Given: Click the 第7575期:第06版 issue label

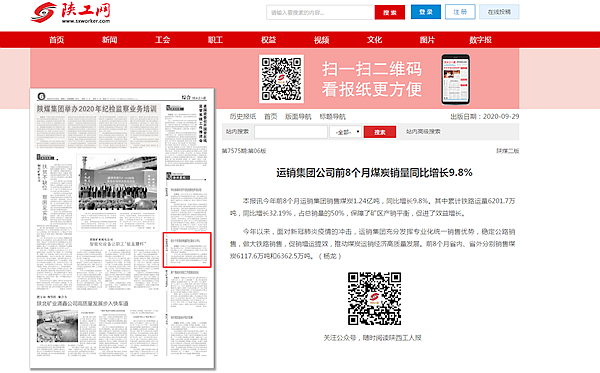Looking at the screenshot, I should pos(244,151).
